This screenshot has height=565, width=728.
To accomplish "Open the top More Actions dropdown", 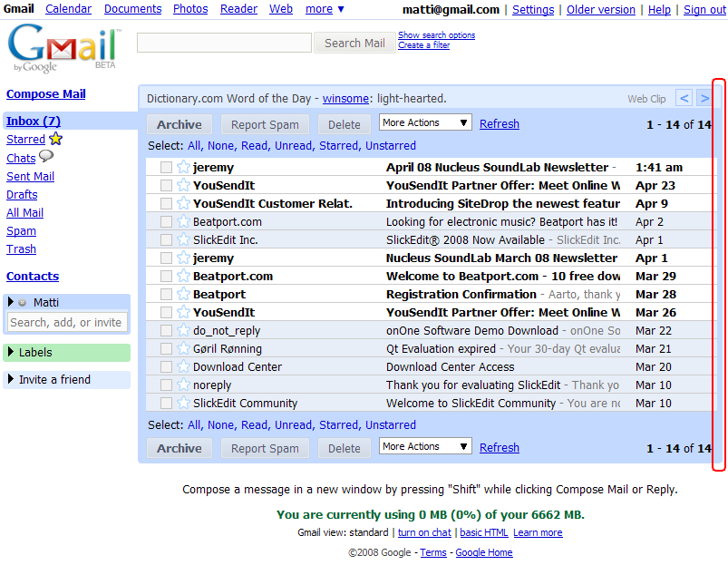I will pyautogui.click(x=425, y=122).
